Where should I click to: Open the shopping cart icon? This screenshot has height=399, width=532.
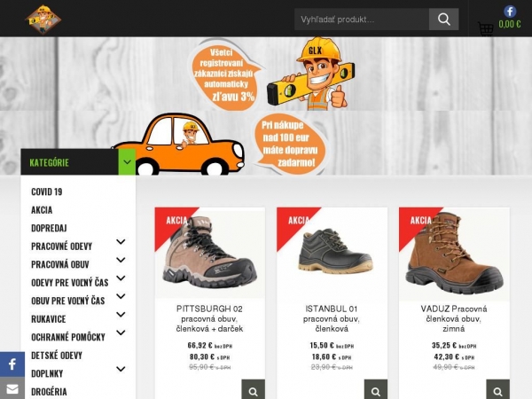click(485, 28)
